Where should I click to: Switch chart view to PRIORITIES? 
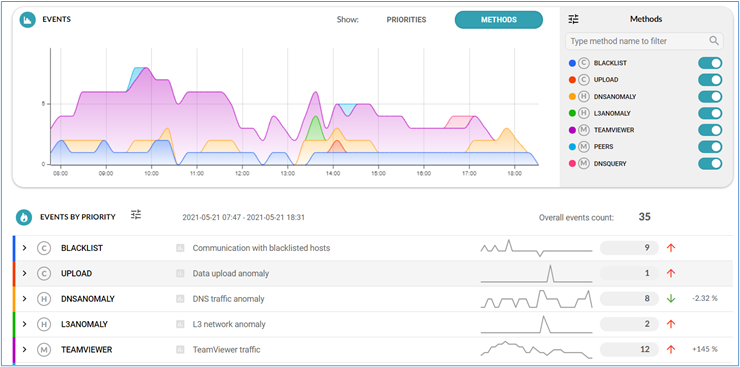point(406,20)
